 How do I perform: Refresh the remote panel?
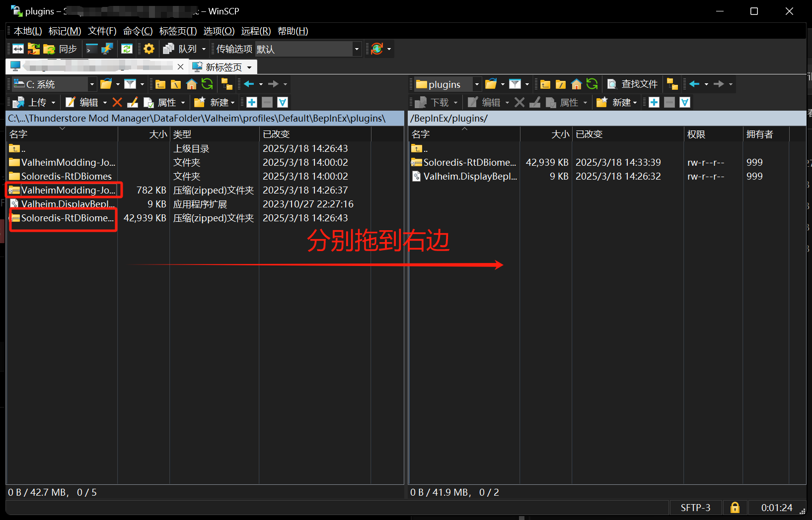pyautogui.click(x=592, y=84)
